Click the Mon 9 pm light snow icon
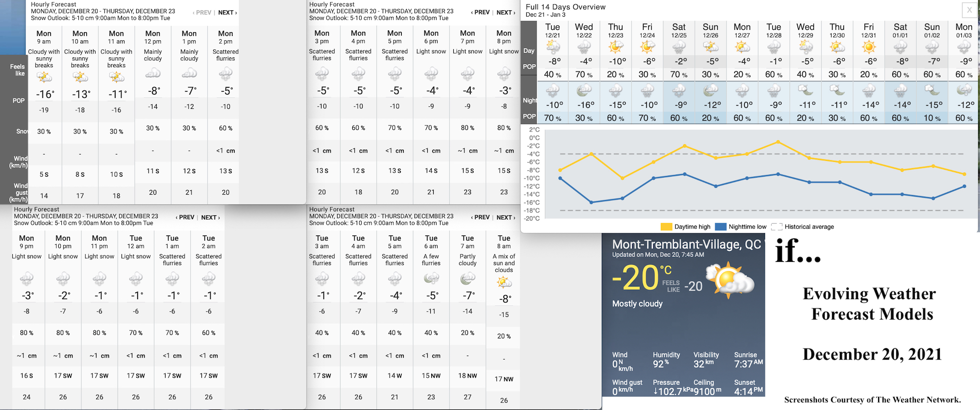This screenshot has width=980, height=410. click(x=26, y=279)
